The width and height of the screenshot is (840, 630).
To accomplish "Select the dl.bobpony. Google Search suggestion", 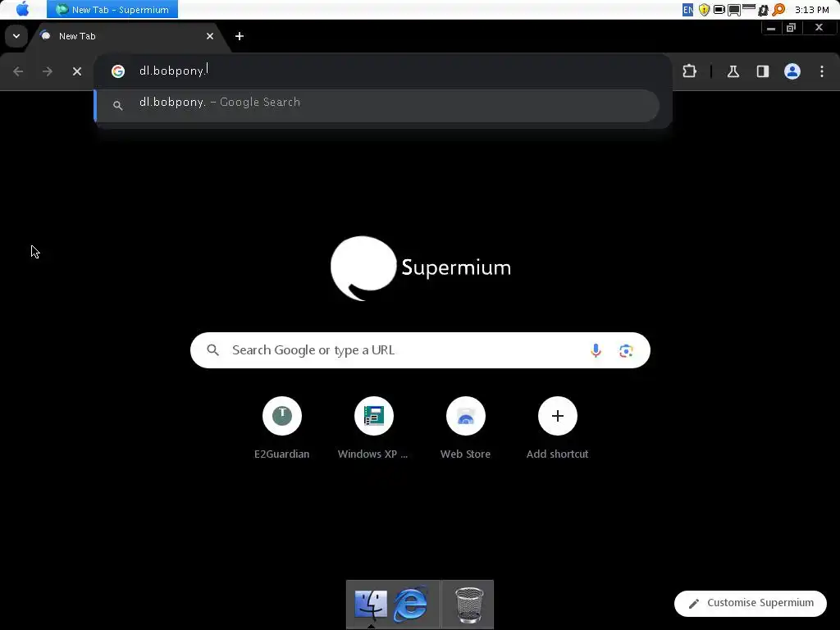I will pyautogui.click(x=377, y=105).
